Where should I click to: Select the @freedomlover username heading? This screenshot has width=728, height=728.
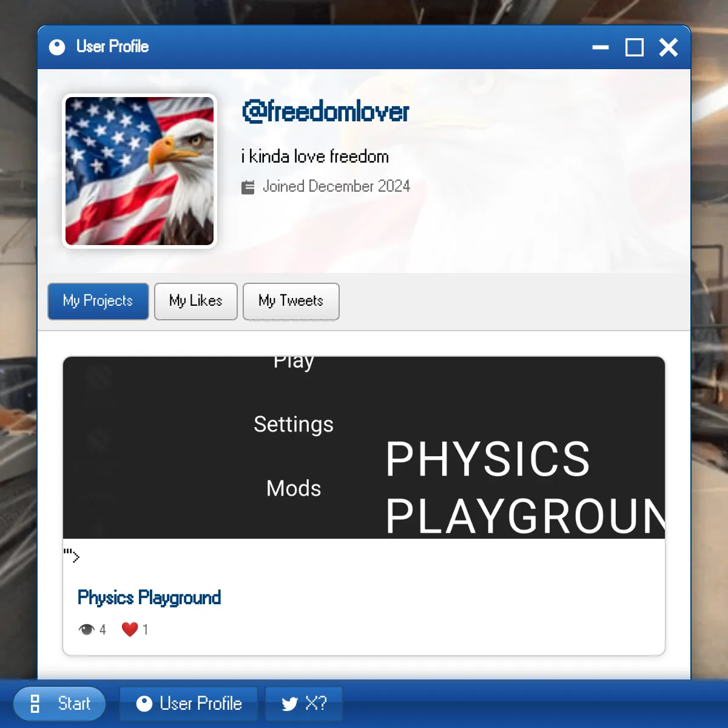coord(325,112)
